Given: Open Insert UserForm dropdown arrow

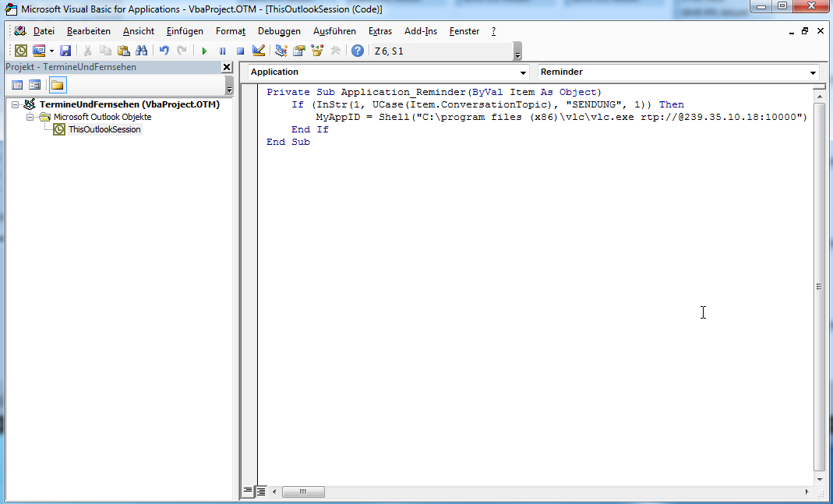Looking at the screenshot, I should [x=51, y=51].
